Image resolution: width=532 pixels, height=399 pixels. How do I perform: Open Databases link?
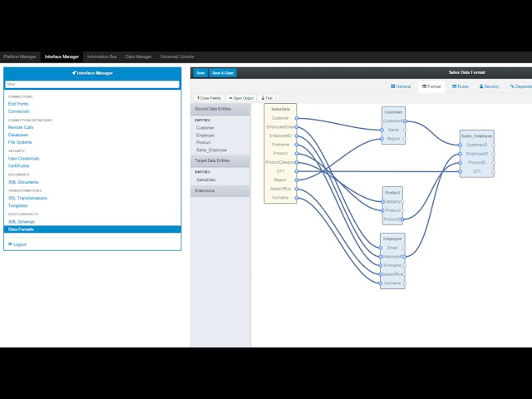pos(18,135)
